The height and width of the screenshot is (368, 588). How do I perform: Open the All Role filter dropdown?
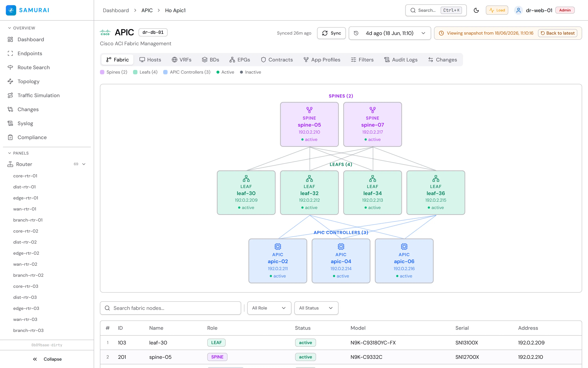tap(269, 308)
